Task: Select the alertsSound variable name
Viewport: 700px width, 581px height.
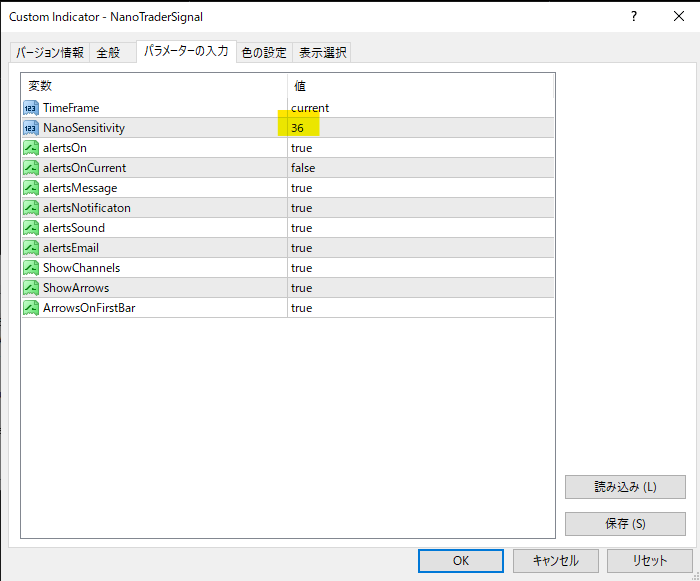Action: tap(74, 228)
